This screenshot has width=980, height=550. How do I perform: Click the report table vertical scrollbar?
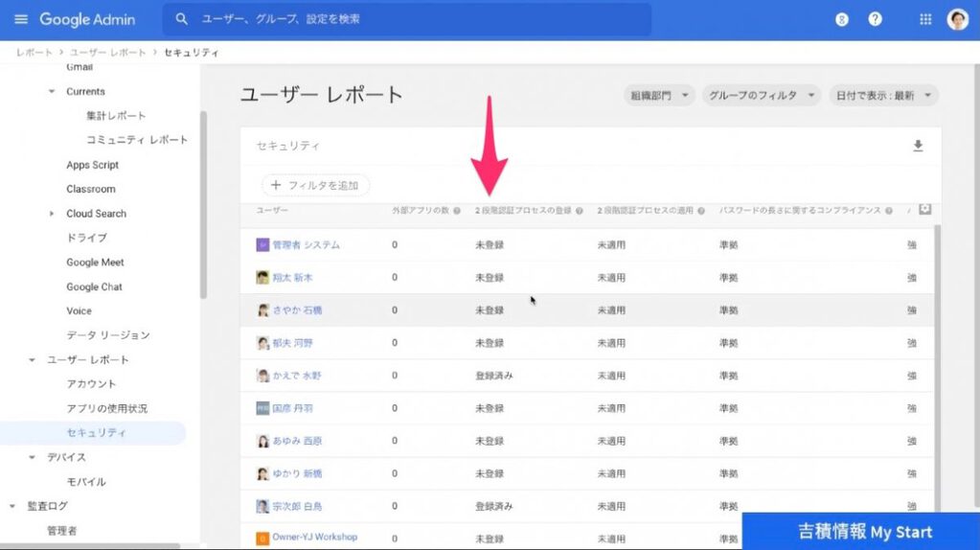tap(937, 368)
